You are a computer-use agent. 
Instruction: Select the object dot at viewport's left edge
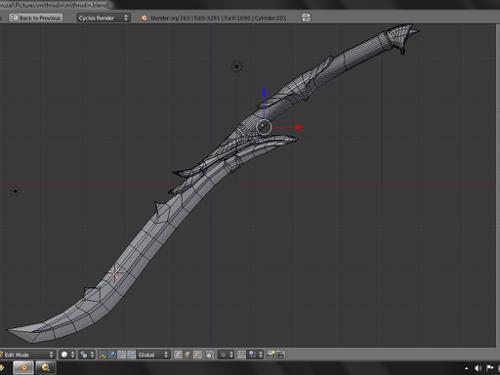(x=15, y=191)
